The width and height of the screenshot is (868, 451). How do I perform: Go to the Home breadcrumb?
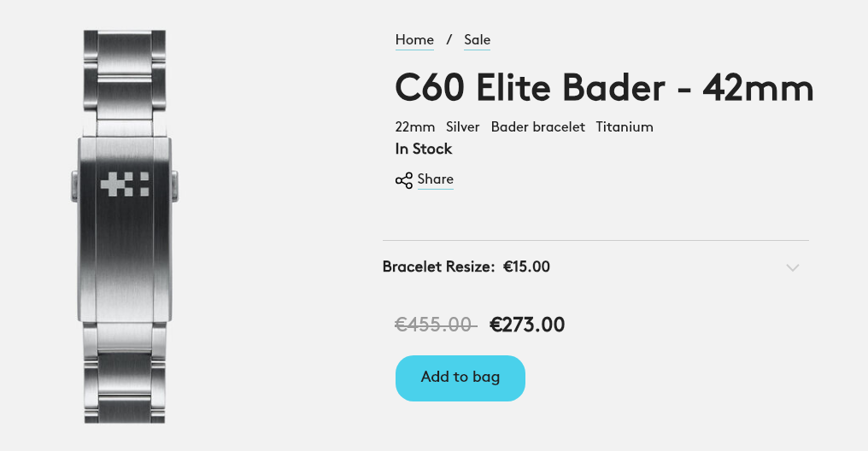pos(414,40)
